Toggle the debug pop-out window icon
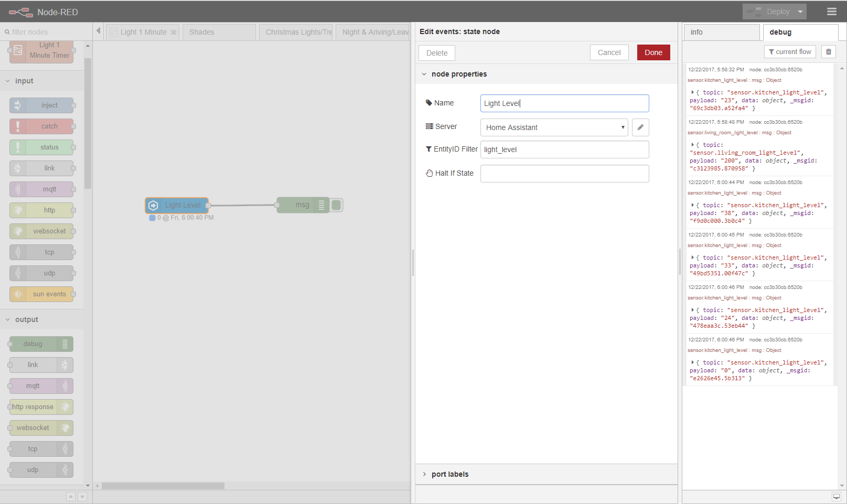847x504 pixels. [x=836, y=496]
